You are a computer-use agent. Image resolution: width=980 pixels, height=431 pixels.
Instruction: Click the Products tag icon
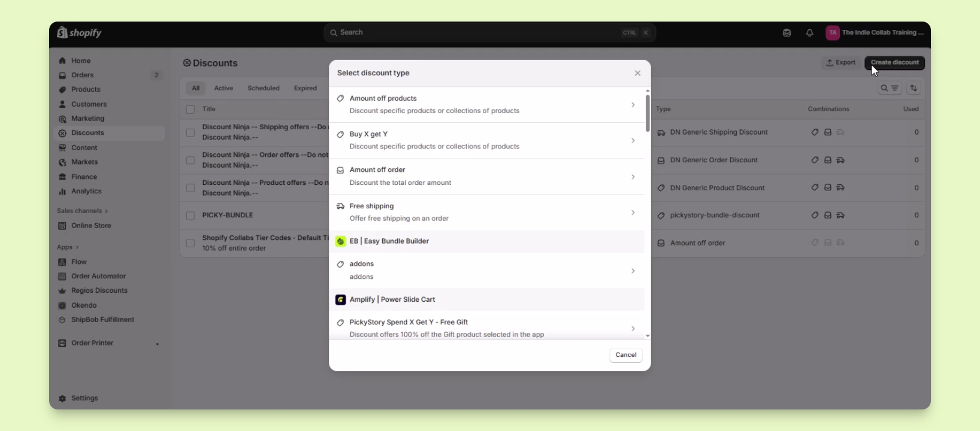point(62,90)
